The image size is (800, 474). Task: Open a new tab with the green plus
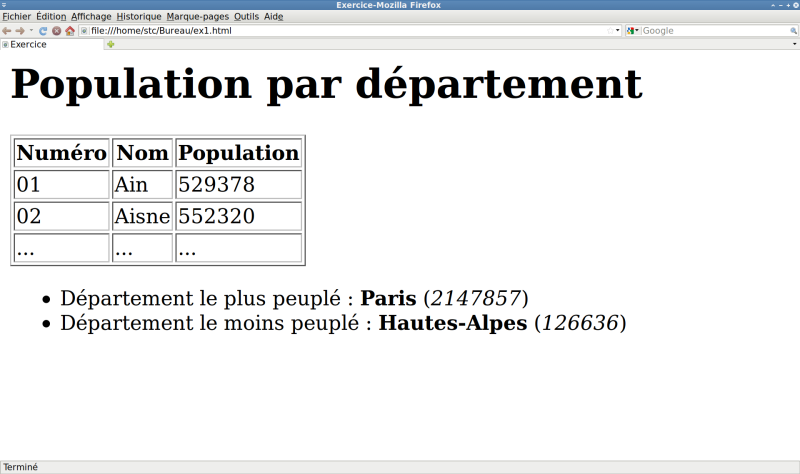coord(110,44)
